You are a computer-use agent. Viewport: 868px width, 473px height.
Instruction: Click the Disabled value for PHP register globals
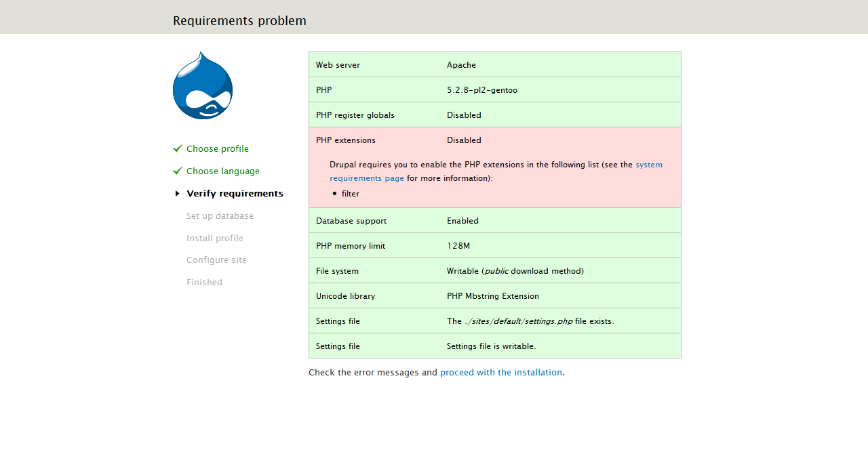tap(464, 115)
